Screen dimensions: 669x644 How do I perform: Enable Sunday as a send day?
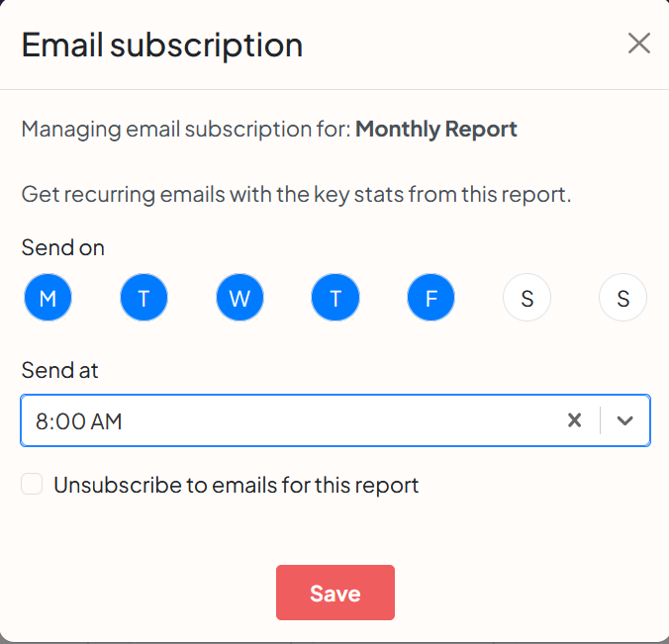click(622, 298)
